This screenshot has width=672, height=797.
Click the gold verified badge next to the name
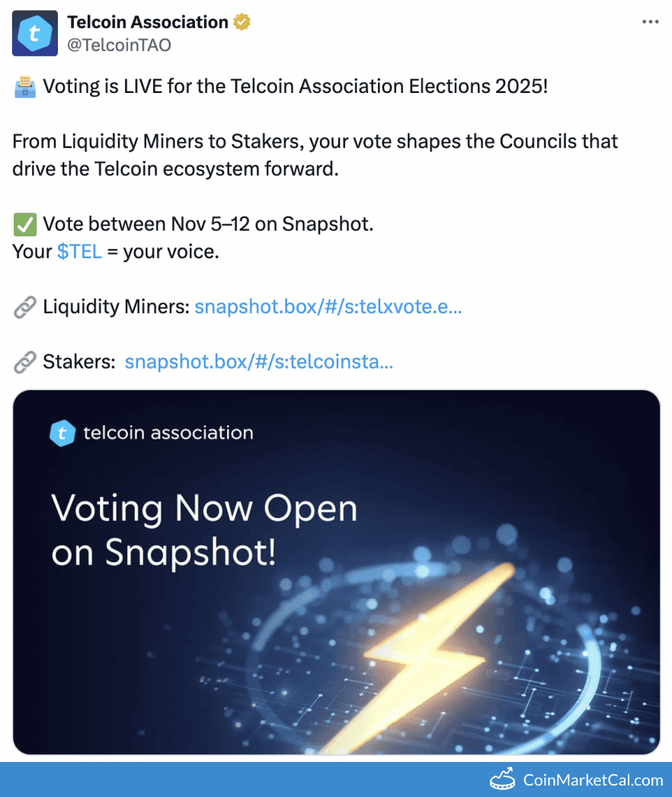(x=241, y=22)
